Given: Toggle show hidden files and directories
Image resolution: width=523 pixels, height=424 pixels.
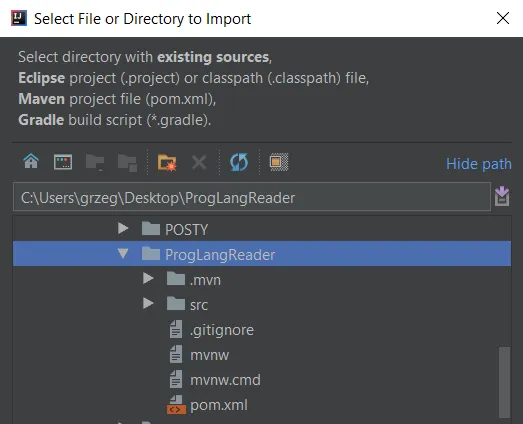Looking at the screenshot, I should coord(279,162).
